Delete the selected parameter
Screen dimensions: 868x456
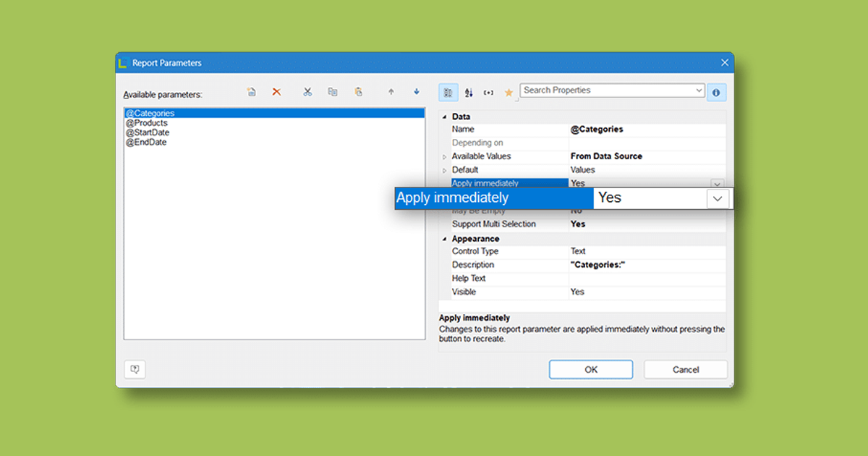(x=277, y=92)
